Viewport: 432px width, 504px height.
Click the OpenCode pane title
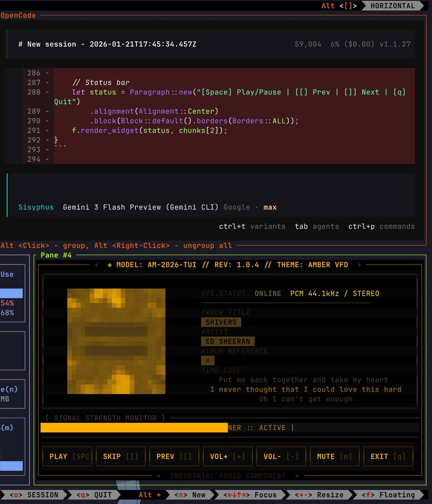(x=18, y=16)
